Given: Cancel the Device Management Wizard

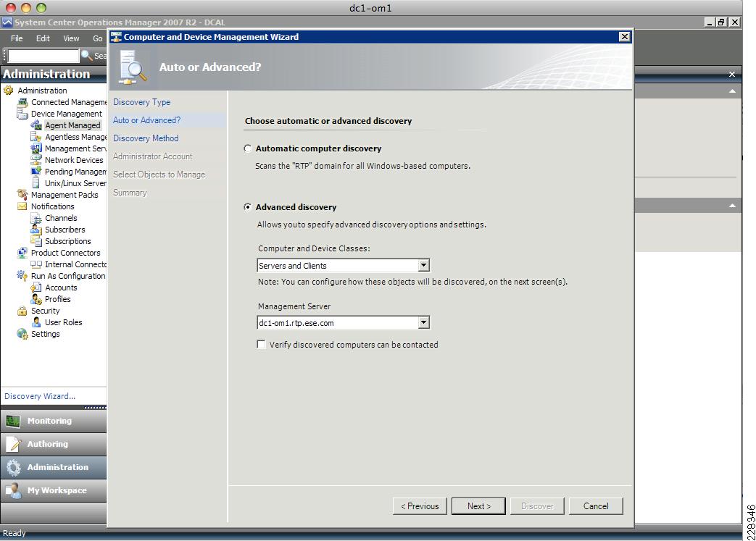Looking at the screenshot, I should pyautogui.click(x=596, y=506).
